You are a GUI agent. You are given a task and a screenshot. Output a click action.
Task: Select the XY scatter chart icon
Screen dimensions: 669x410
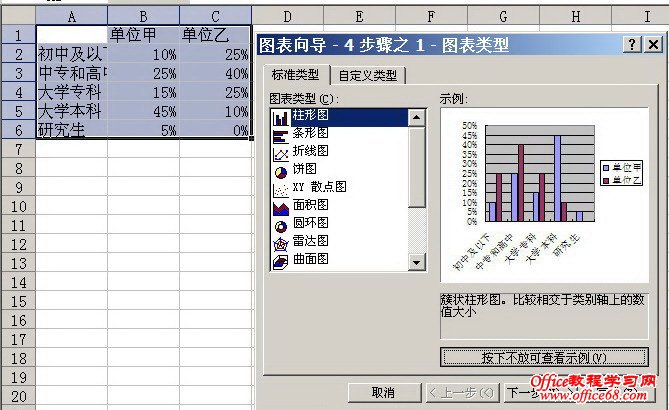click(281, 190)
